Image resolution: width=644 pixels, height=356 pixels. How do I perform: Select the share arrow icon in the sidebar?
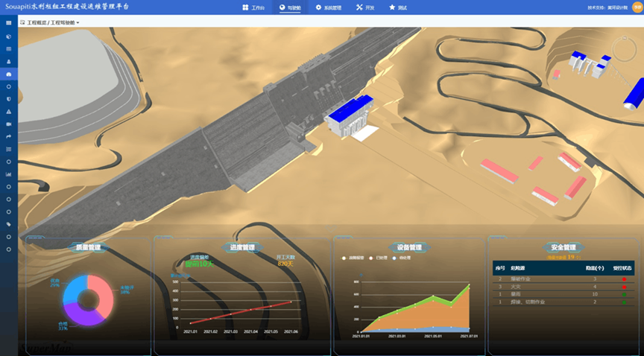pos(9,137)
